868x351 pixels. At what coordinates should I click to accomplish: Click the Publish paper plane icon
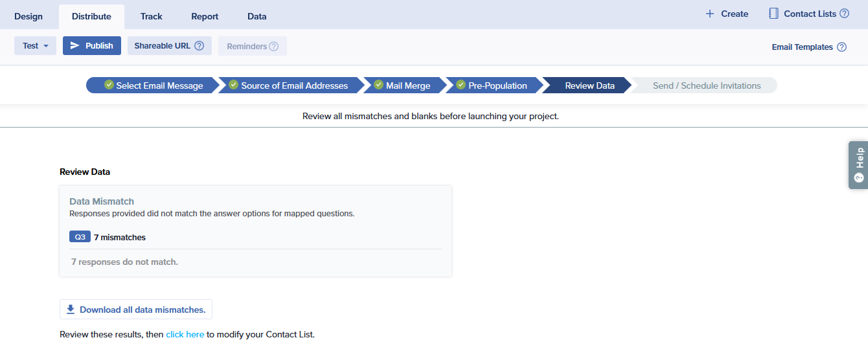pos(75,46)
